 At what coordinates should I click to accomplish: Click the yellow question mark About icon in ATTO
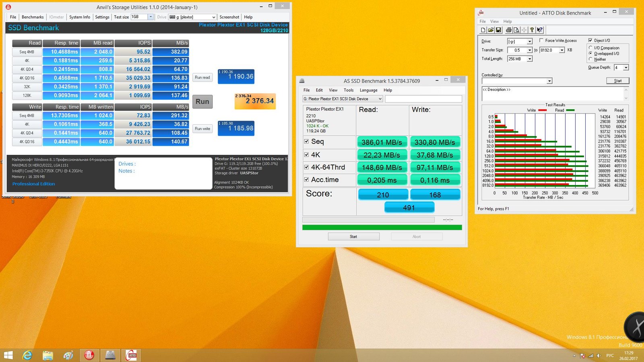coord(532,30)
